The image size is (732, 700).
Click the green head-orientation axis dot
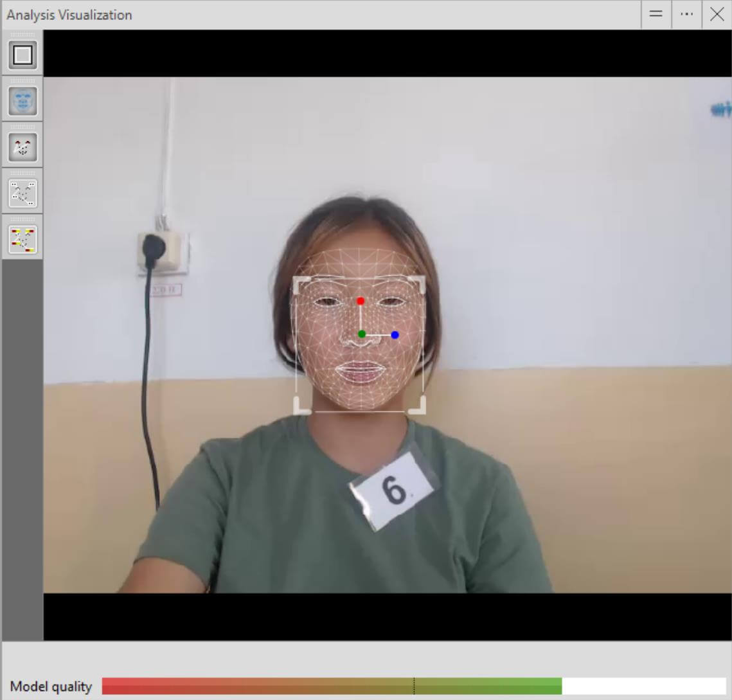362,334
